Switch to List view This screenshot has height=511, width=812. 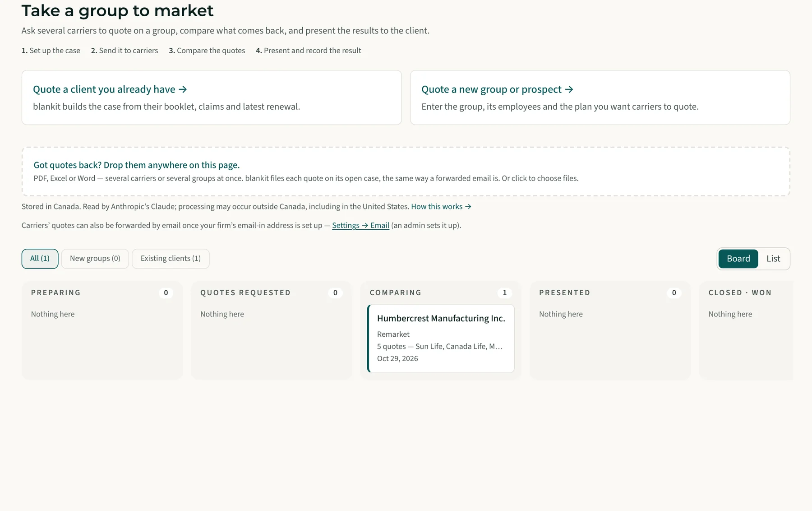tap(773, 259)
